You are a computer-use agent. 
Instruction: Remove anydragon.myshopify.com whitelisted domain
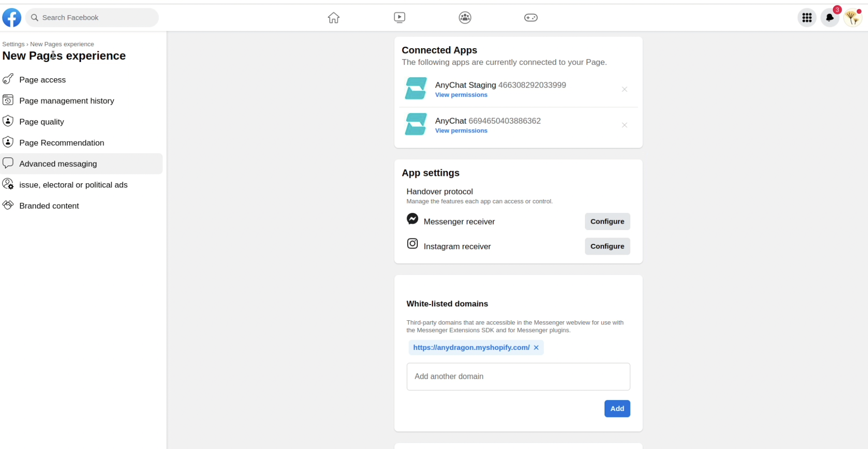(536, 348)
